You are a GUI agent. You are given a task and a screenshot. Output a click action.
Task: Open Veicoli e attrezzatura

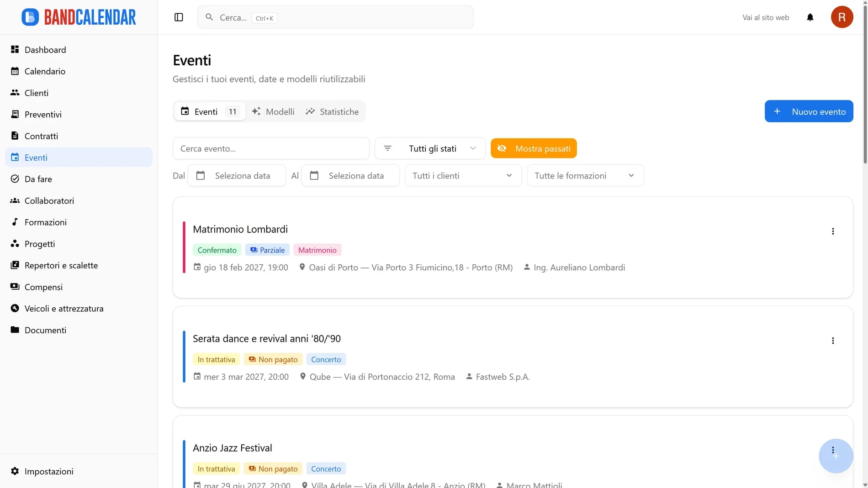[79, 309]
